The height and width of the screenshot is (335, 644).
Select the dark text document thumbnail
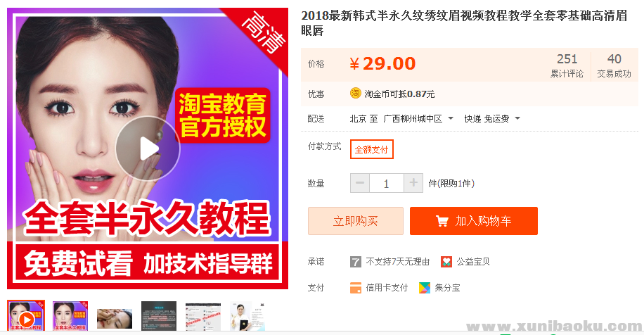click(159, 316)
